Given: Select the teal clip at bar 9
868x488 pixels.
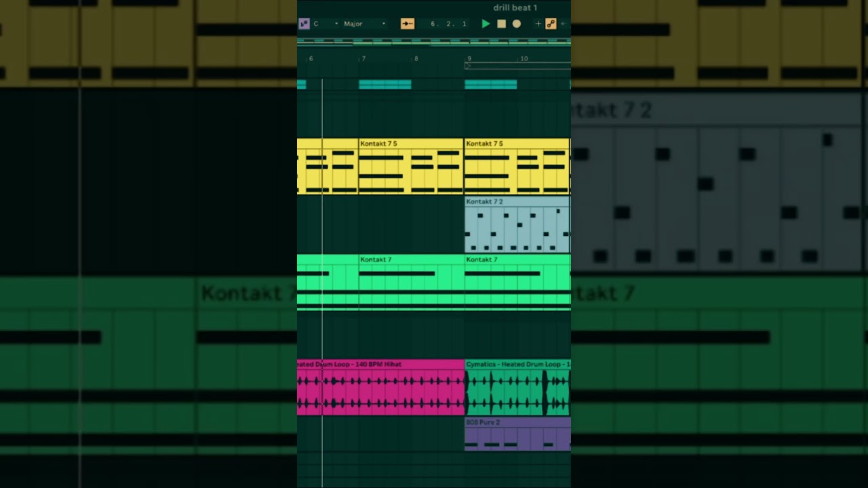Looking at the screenshot, I should tap(490, 85).
